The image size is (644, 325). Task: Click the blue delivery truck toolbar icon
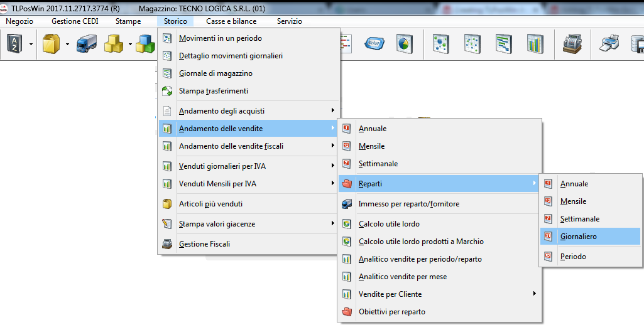86,44
